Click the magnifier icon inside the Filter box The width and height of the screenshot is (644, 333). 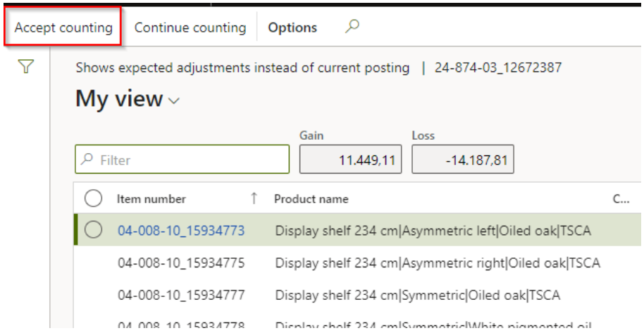click(87, 160)
